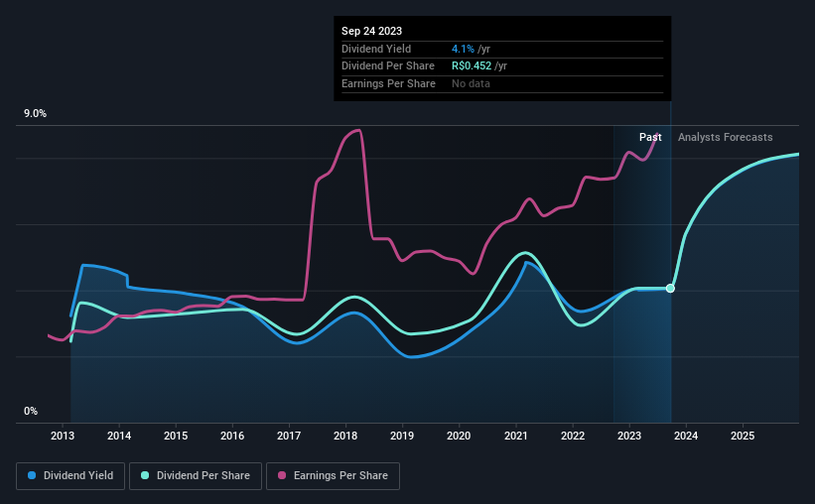Click the 4.1% dividend yield value
The image size is (815, 504).
tap(463, 49)
